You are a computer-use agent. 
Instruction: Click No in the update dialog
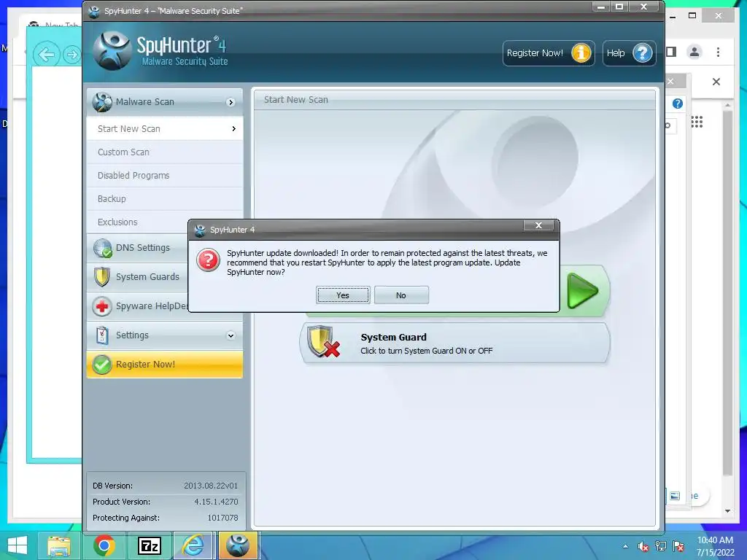pyautogui.click(x=401, y=295)
